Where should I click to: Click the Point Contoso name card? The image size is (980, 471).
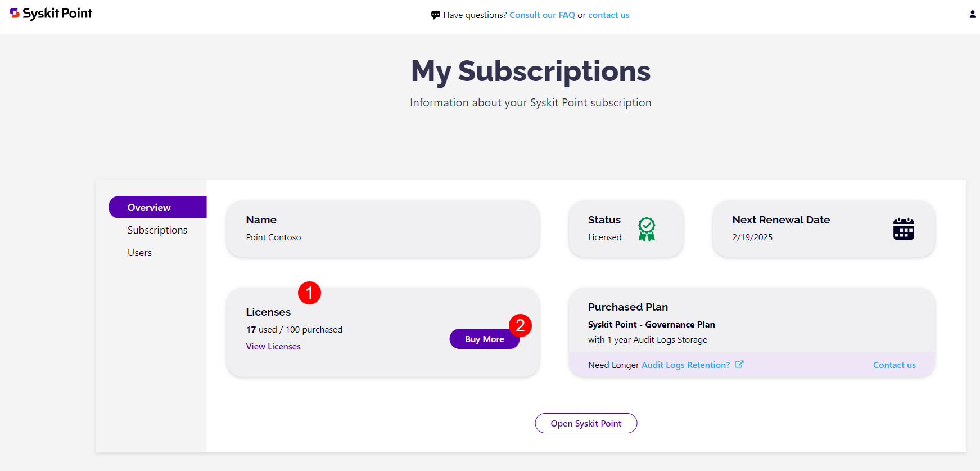pyautogui.click(x=273, y=237)
